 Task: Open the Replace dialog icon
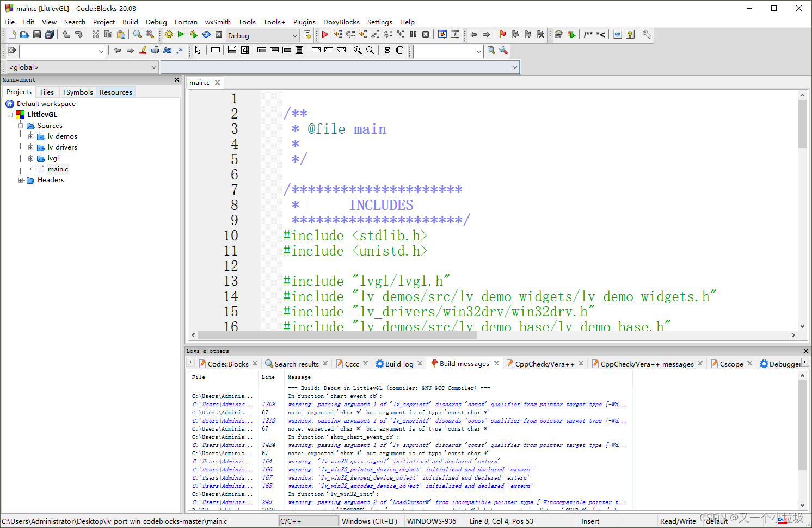tap(150, 35)
